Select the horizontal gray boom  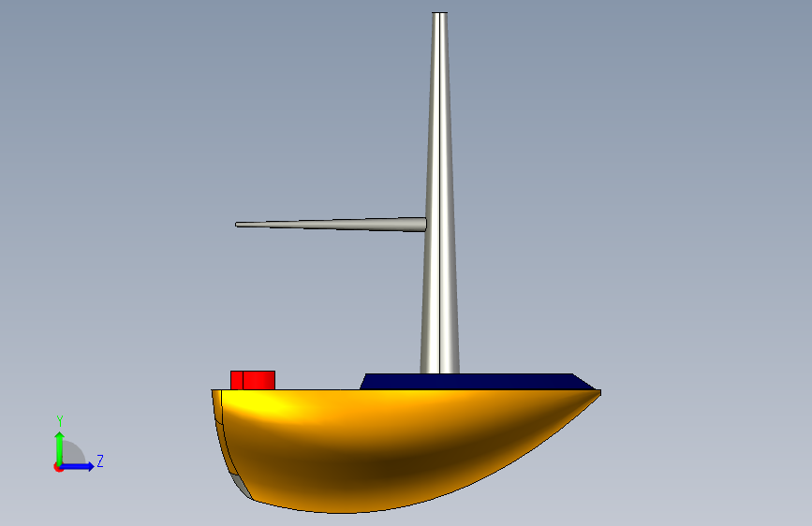tap(331, 225)
